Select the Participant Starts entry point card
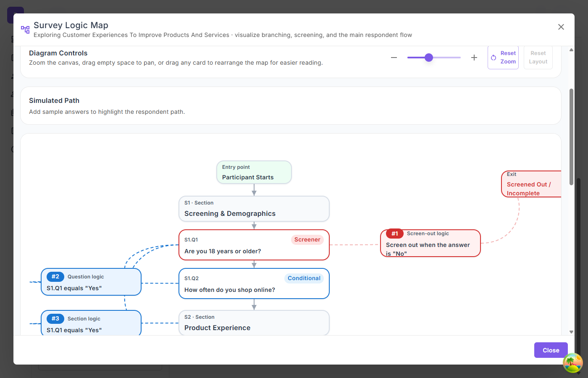This screenshot has width=588, height=378. 254,173
